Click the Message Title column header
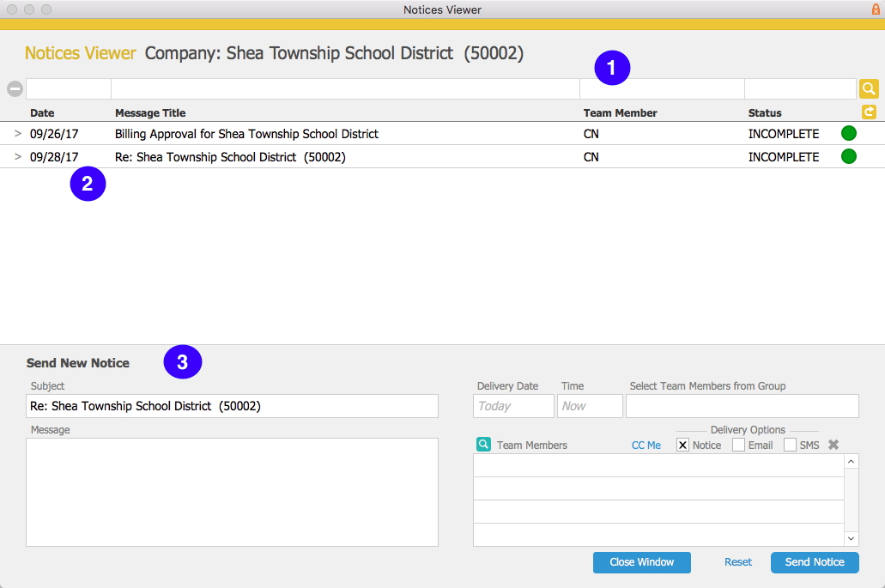Viewport: 885px width, 588px height. (150, 112)
